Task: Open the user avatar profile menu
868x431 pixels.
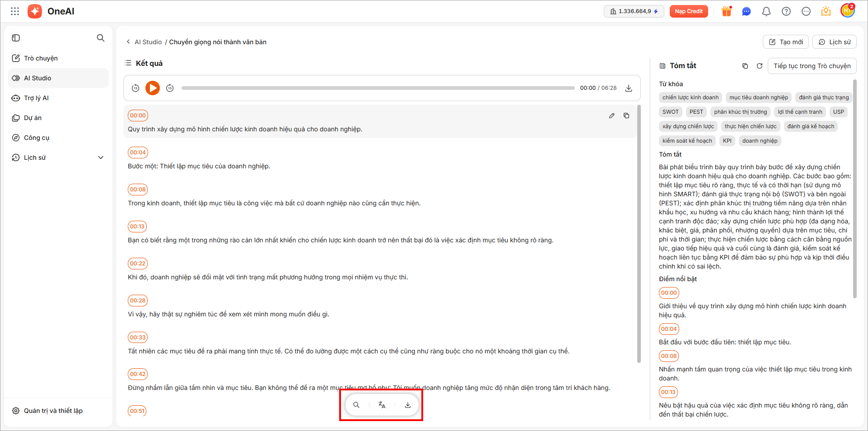Action: [848, 11]
